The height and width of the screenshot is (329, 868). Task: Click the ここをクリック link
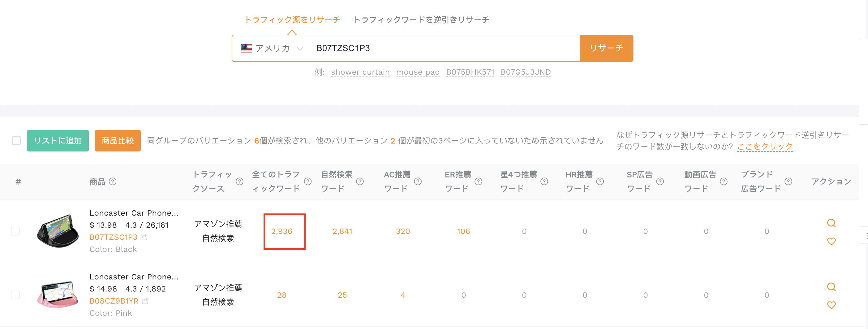tap(765, 147)
